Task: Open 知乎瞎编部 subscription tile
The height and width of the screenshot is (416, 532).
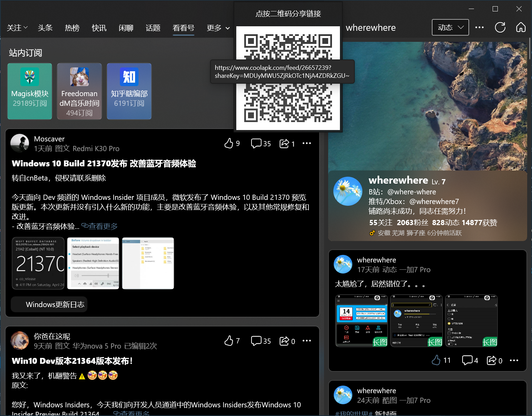Action: pos(129,91)
